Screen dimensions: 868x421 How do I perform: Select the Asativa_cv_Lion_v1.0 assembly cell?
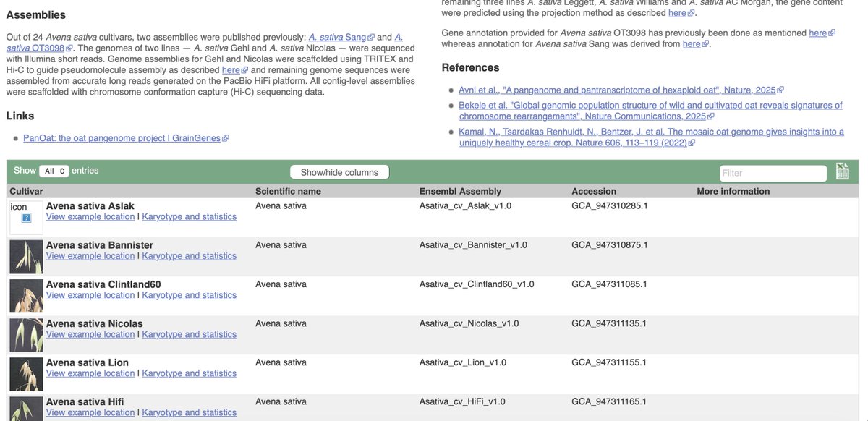tap(463, 362)
